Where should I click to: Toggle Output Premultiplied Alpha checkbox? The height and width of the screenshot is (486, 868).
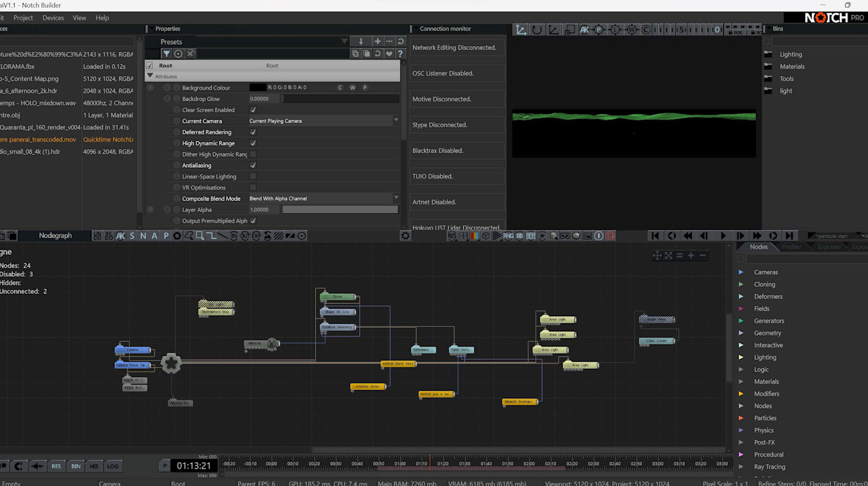point(253,221)
